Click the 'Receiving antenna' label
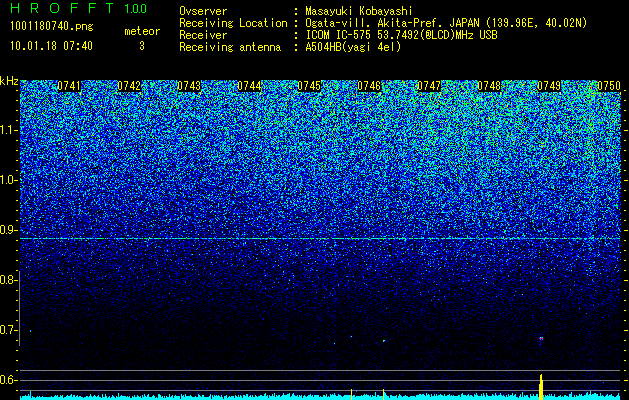Screen dimensions: 629x400 point(230,47)
